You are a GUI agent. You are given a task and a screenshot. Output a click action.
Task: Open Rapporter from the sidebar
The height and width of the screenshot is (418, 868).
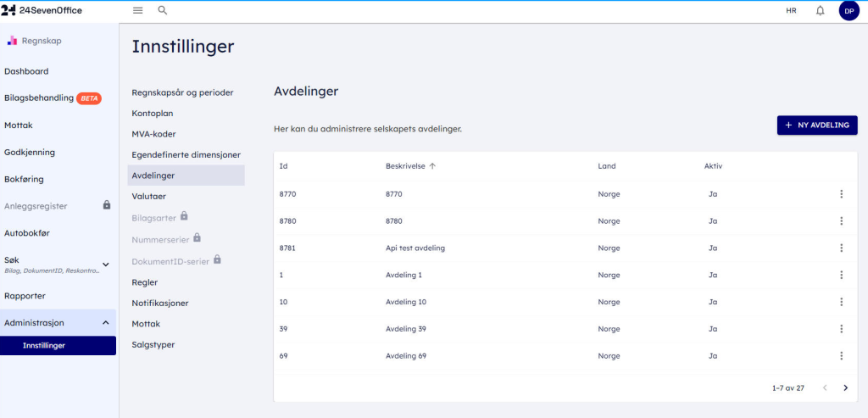click(25, 296)
